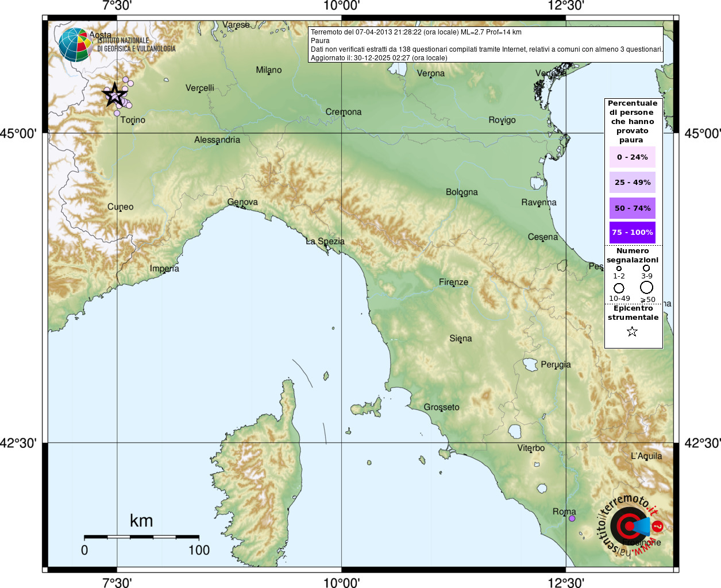Select the 50 - 74% legend swatch
The image size is (721, 588).
click(632, 208)
